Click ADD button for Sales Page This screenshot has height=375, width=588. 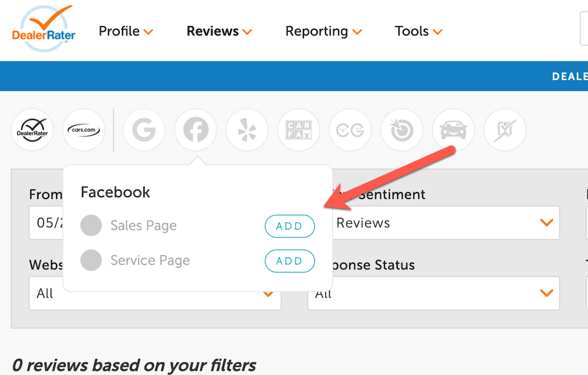(x=290, y=226)
